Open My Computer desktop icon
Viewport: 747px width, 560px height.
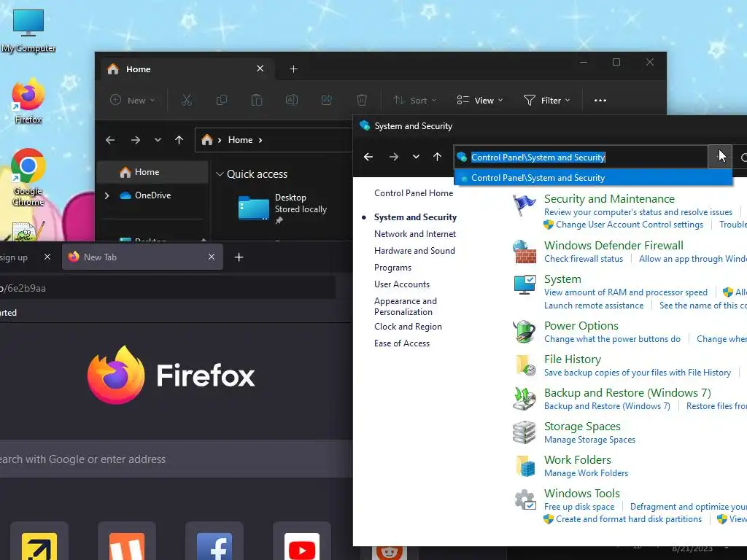(x=28, y=31)
